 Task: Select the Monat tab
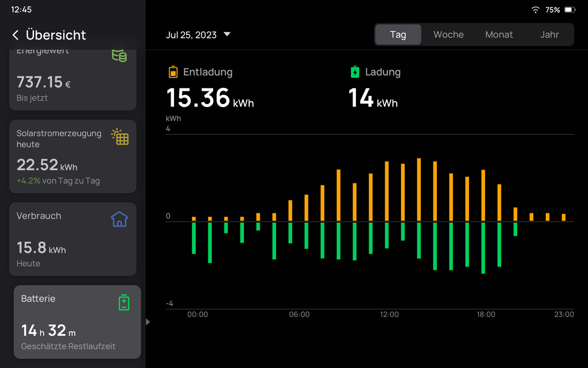tap(499, 34)
